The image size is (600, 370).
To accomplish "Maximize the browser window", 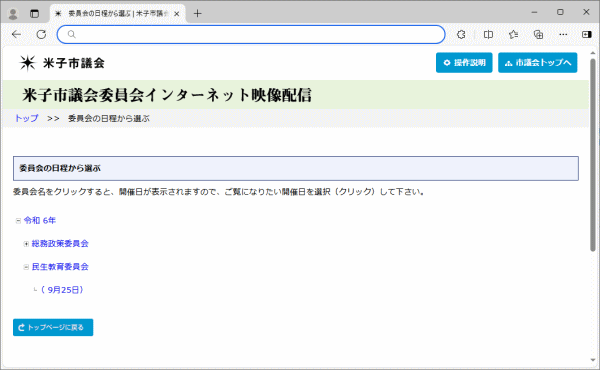I will point(560,13).
